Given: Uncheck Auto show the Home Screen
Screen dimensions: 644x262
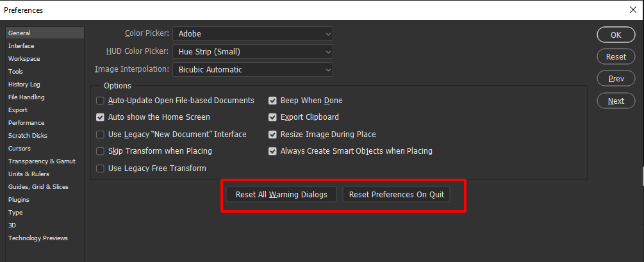Looking at the screenshot, I should pos(100,117).
